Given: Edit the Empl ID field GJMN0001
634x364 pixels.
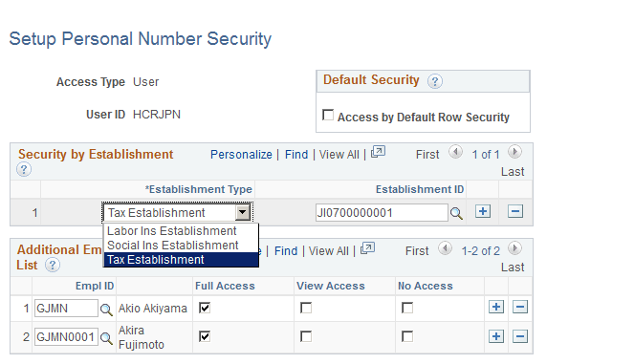Looking at the screenshot, I should point(66,336).
